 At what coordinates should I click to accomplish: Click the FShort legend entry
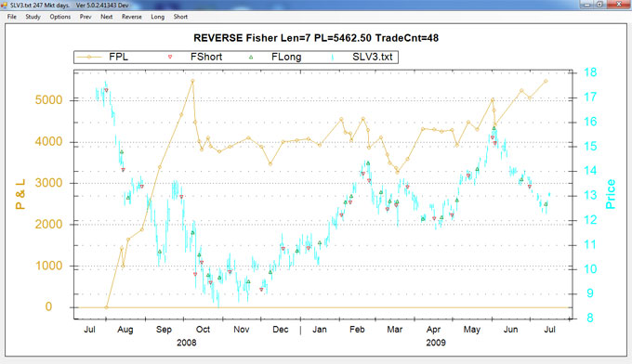click(206, 57)
